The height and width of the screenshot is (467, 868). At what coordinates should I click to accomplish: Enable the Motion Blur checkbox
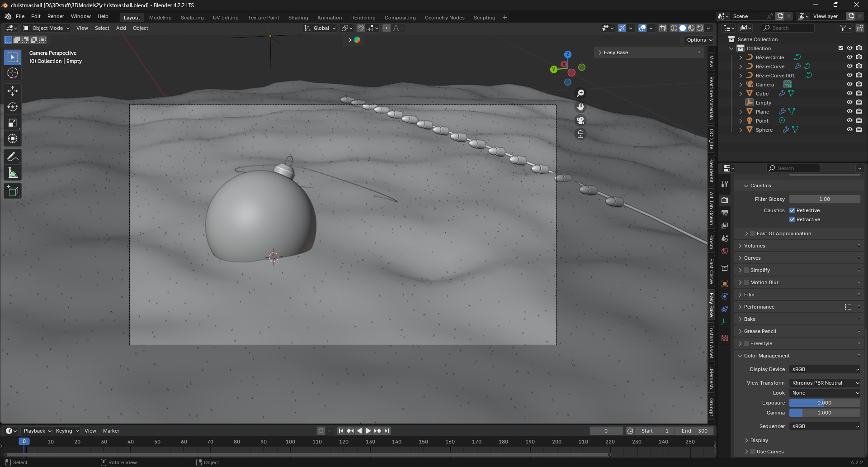click(746, 282)
